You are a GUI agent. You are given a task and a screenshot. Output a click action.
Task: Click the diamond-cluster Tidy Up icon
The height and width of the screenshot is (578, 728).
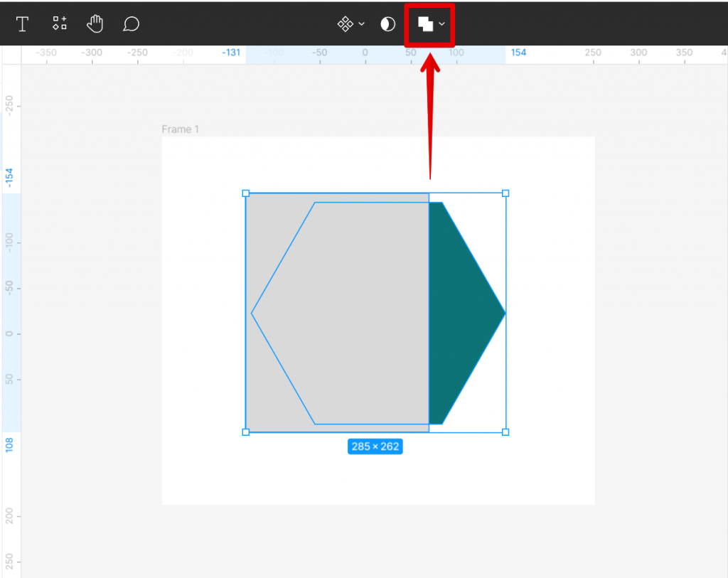(344, 23)
